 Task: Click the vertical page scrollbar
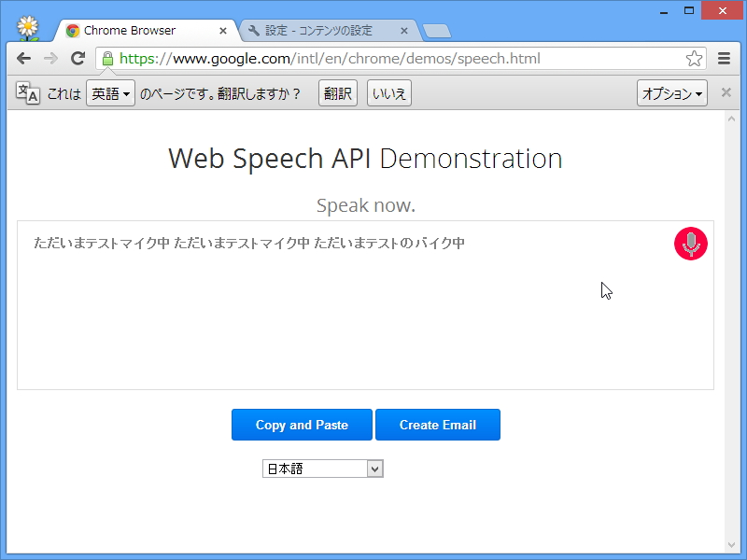(734, 280)
